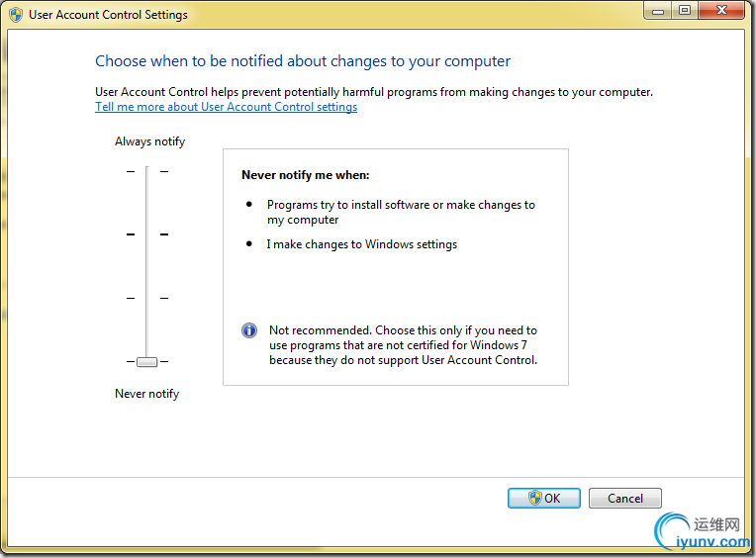Click the 'Always notify' label
The image size is (756, 558).
click(149, 141)
